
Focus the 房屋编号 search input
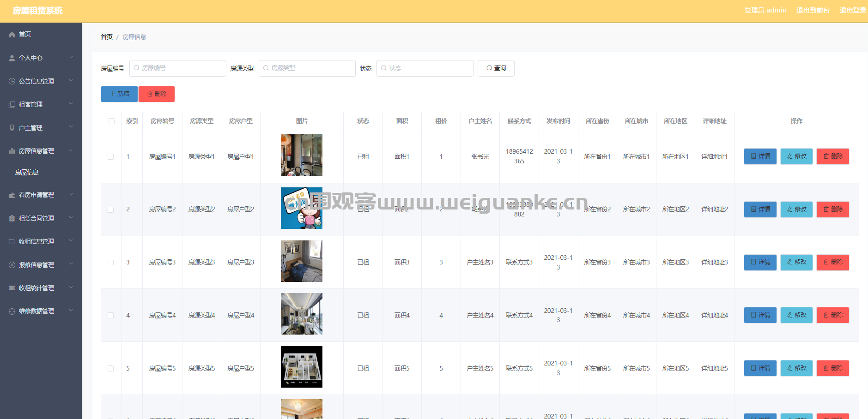point(178,68)
